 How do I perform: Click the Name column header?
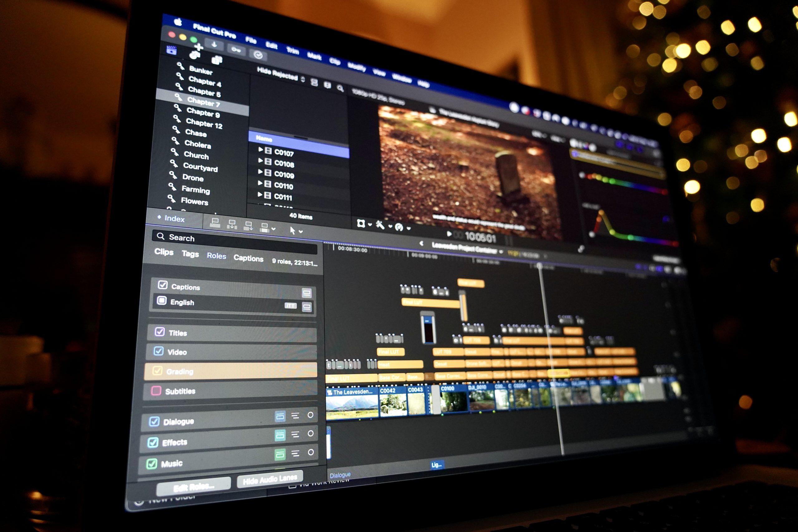click(x=264, y=138)
